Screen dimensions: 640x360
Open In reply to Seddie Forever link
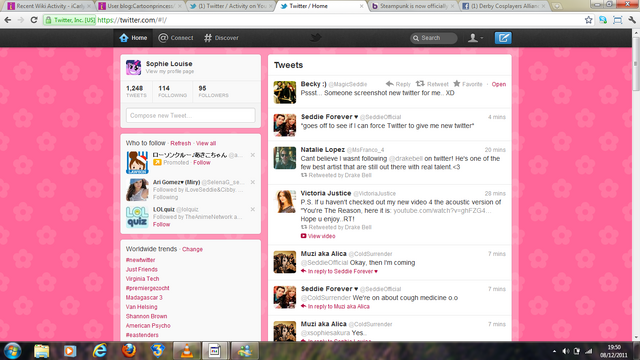(340, 271)
